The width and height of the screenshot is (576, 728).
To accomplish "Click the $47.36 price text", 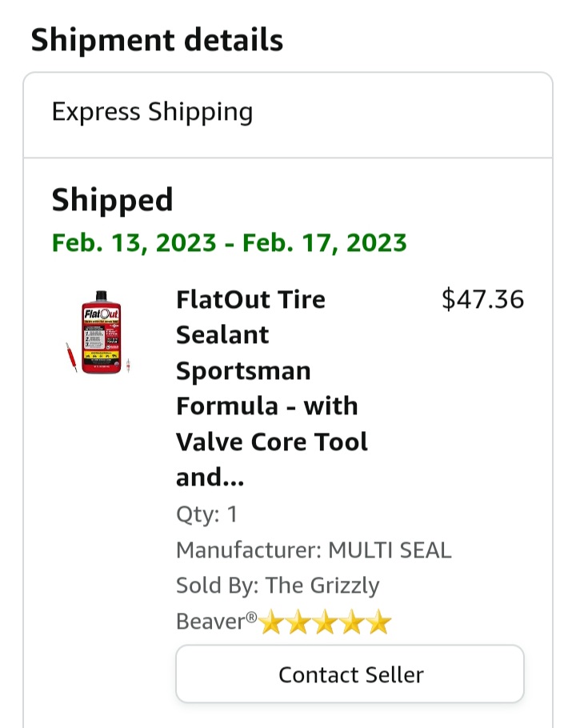I will (x=483, y=298).
